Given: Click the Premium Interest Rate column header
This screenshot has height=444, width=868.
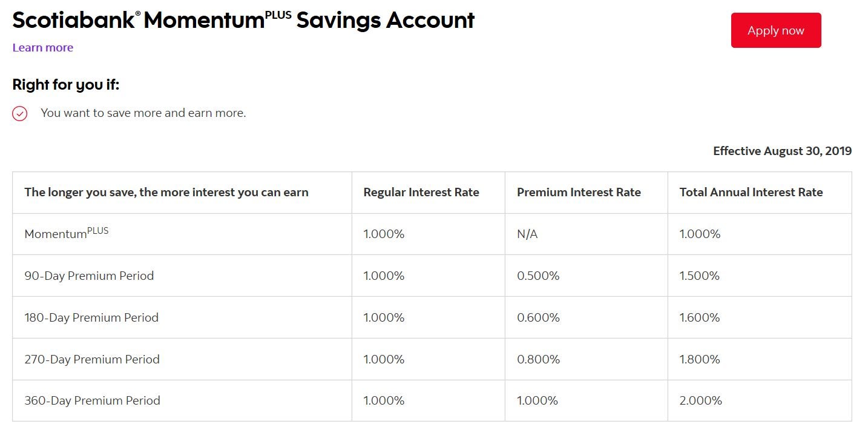Looking at the screenshot, I should 579,193.
